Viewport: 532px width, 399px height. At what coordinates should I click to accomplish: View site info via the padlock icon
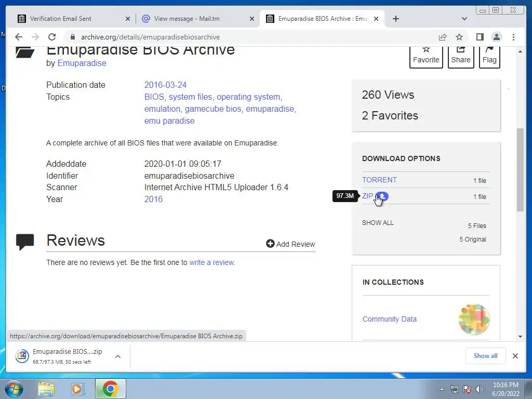[x=72, y=37]
